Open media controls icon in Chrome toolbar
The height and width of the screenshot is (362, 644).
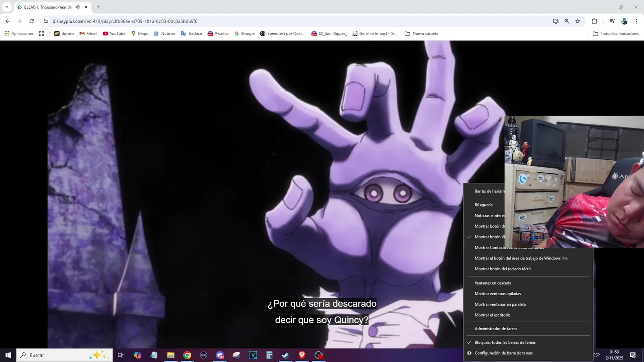tap(612, 21)
